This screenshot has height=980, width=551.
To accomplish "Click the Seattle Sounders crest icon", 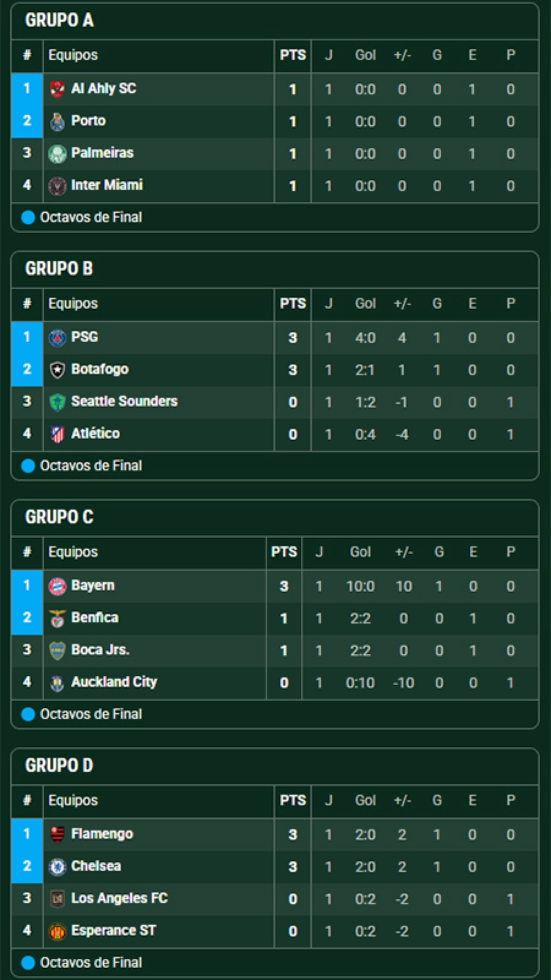I will pyautogui.click(x=58, y=402).
